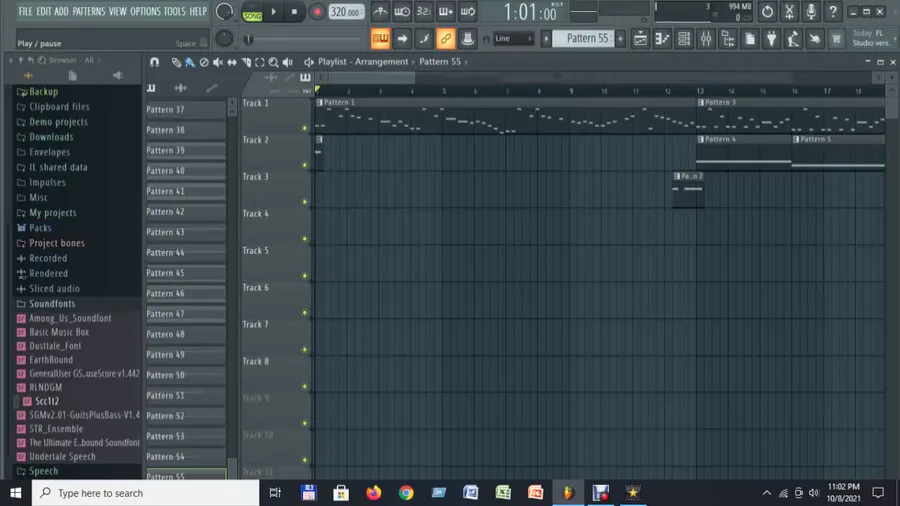This screenshot has width=900, height=506.
Task: Enable wait for input before playing
Action: [x=402, y=11]
